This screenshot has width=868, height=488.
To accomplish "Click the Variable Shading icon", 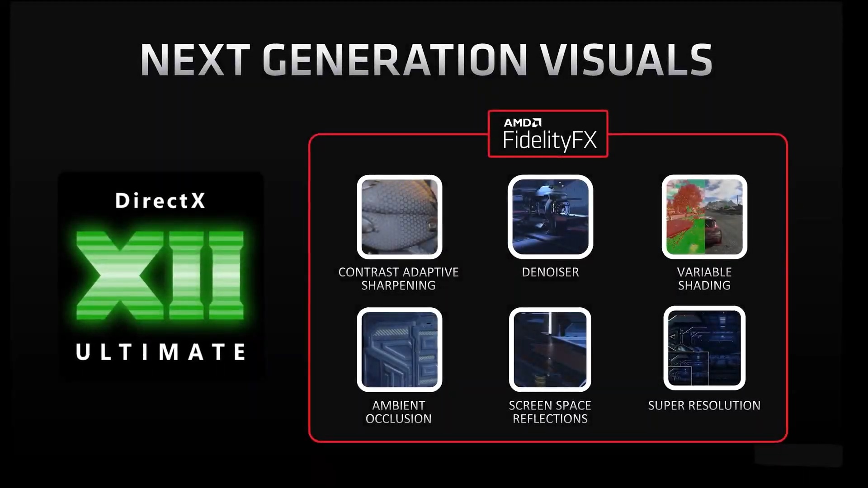I will click(x=704, y=216).
